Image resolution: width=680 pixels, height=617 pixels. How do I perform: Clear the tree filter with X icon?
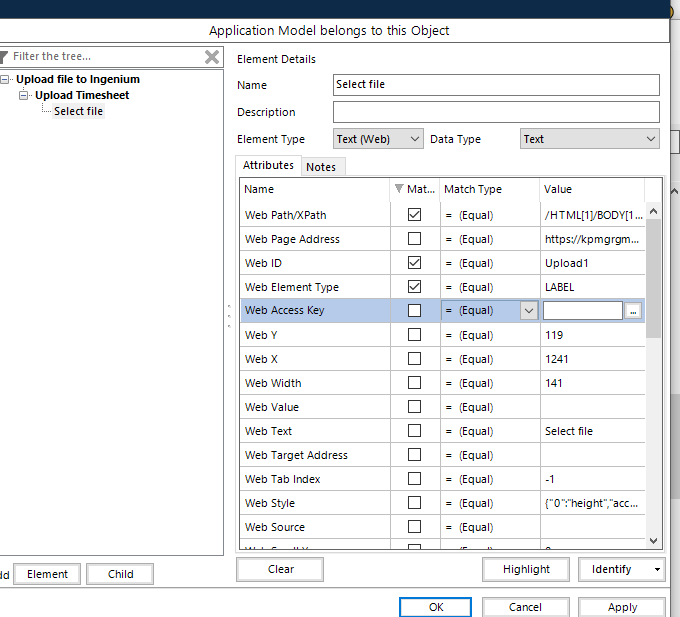coord(212,57)
